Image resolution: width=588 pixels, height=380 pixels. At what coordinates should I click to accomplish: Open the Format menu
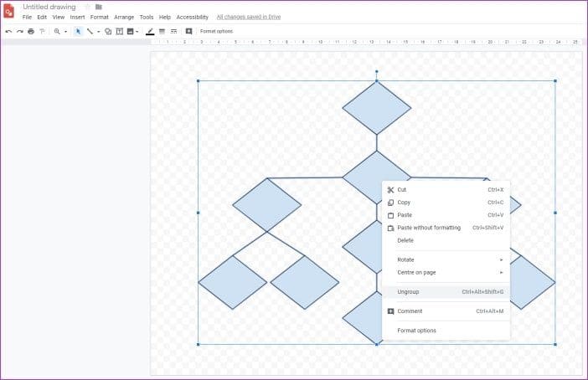[100, 18]
